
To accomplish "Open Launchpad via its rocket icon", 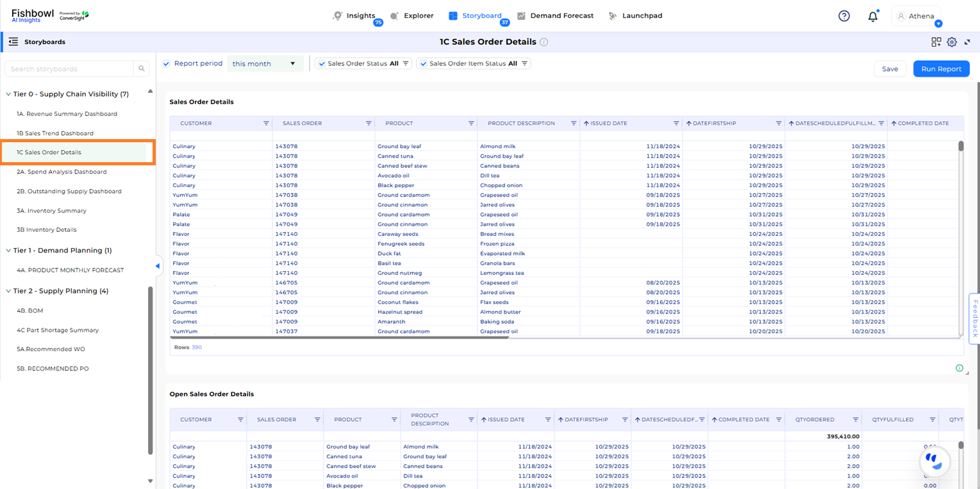I will [612, 15].
